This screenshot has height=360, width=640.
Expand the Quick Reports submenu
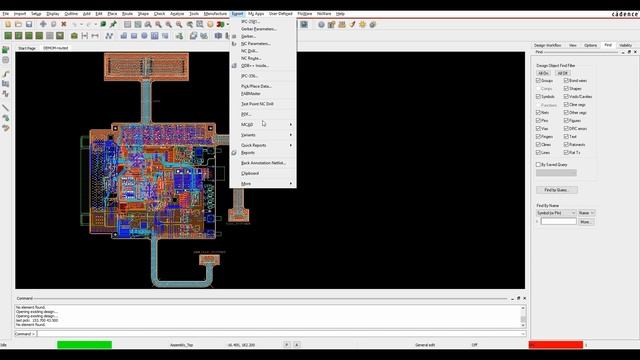click(x=263, y=145)
